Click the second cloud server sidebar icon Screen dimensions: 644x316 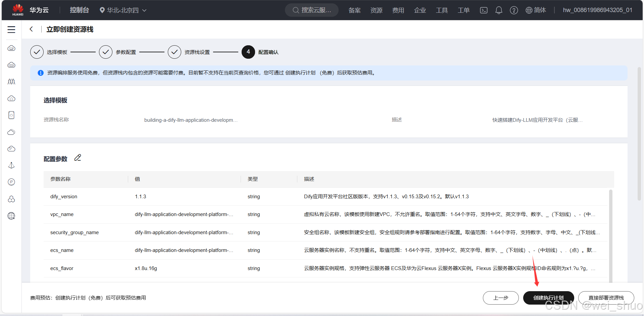tap(11, 65)
